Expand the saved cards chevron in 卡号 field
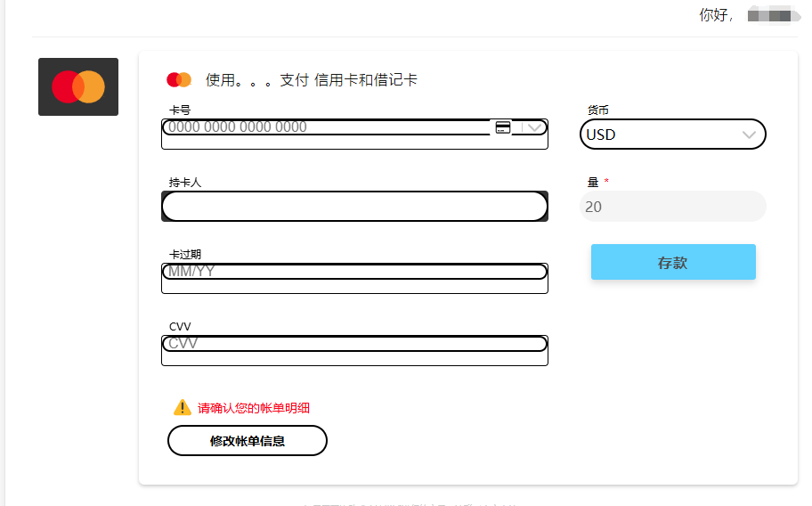The width and height of the screenshot is (812, 506). coord(534,127)
